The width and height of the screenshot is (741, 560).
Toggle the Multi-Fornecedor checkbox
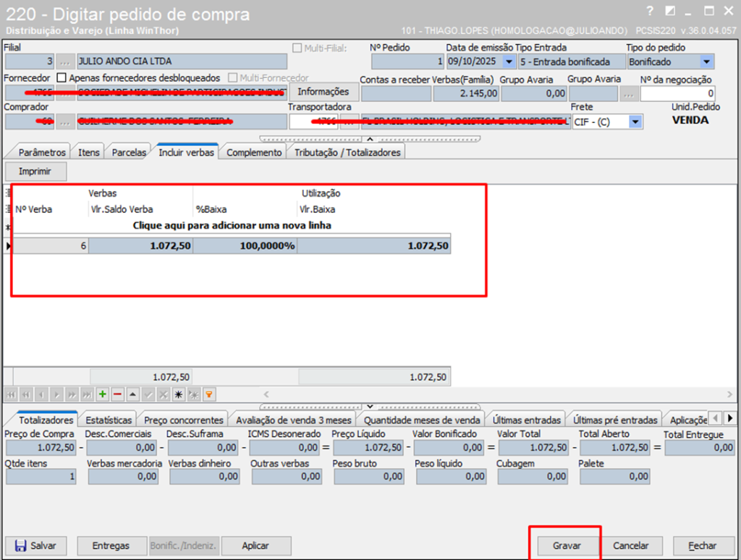coord(233,77)
